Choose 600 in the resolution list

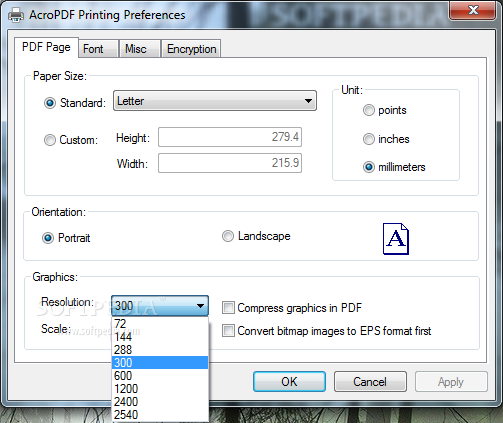(x=160, y=376)
